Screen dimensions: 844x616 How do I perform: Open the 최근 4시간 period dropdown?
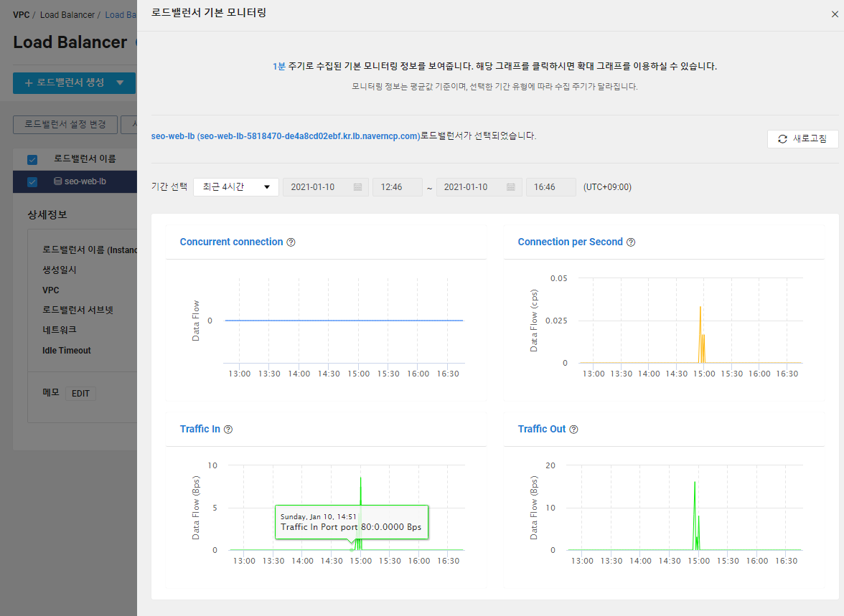235,186
